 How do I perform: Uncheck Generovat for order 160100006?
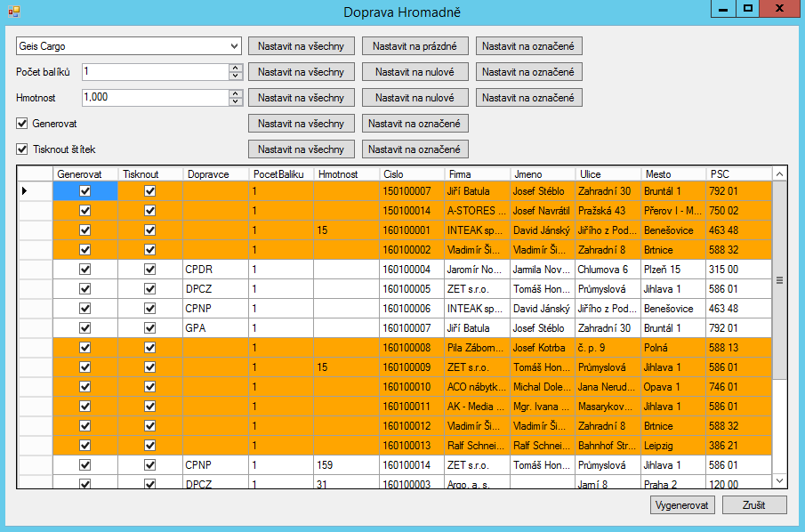(85, 308)
